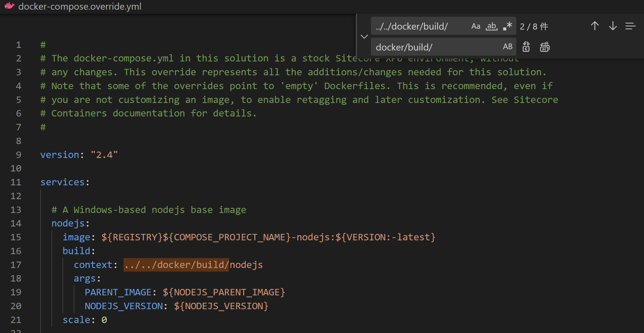Click the scale: key on line 21
This screenshot has height=333, width=644.
[79, 320]
